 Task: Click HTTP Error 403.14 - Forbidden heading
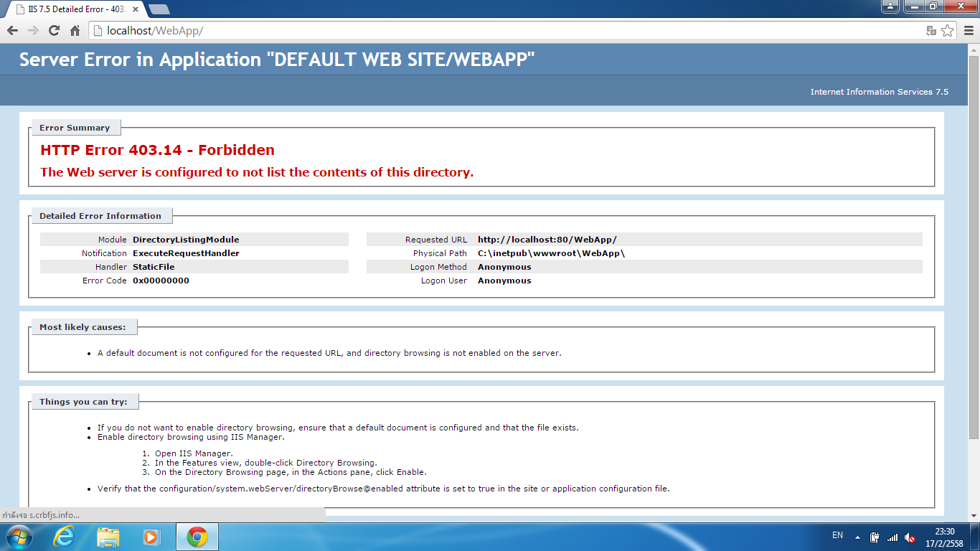click(x=157, y=150)
